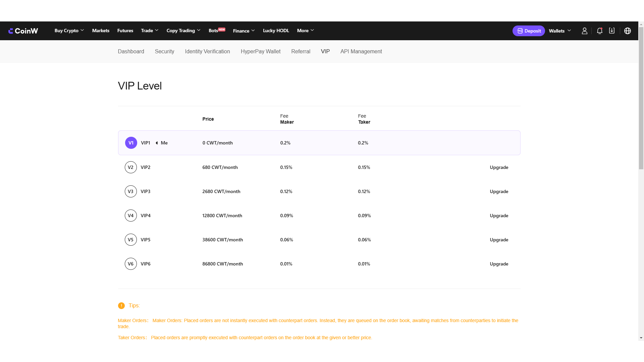Expand the Copy Trading dropdown
Image resolution: width=644 pixels, height=362 pixels.
tap(183, 31)
